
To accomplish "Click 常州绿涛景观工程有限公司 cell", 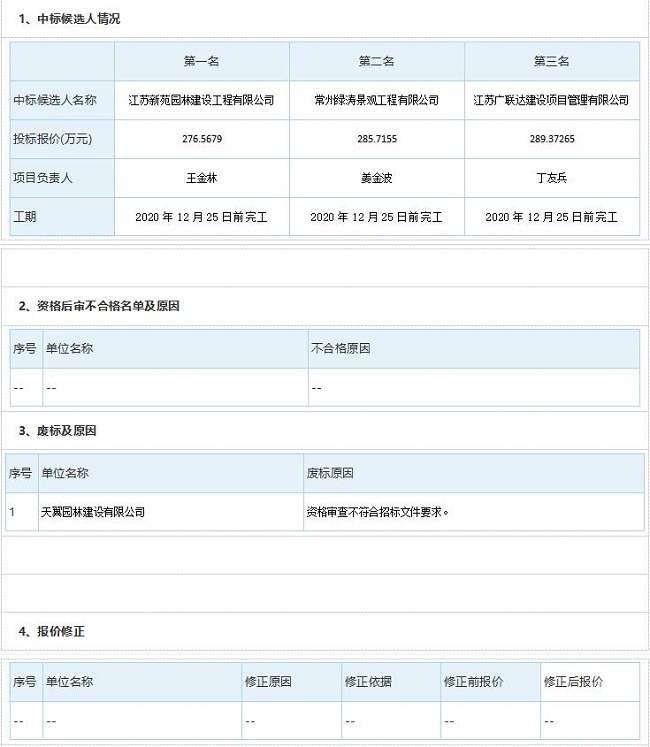I will (376, 100).
